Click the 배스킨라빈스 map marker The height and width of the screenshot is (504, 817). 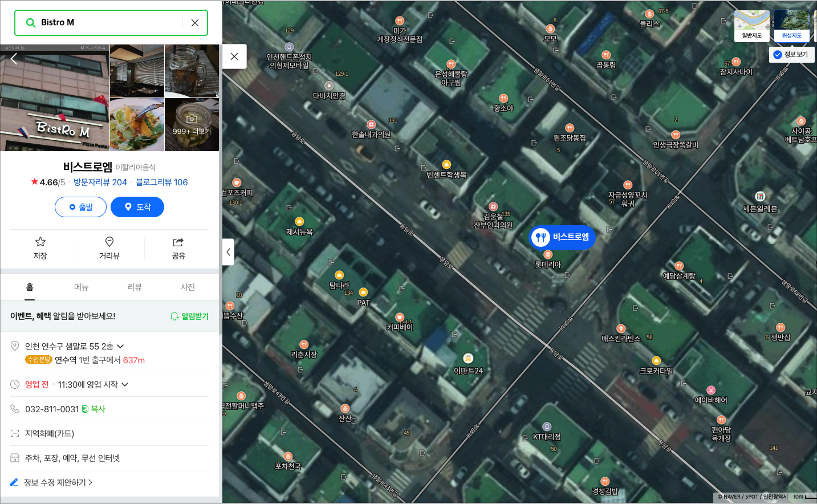click(x=621, y=328)
